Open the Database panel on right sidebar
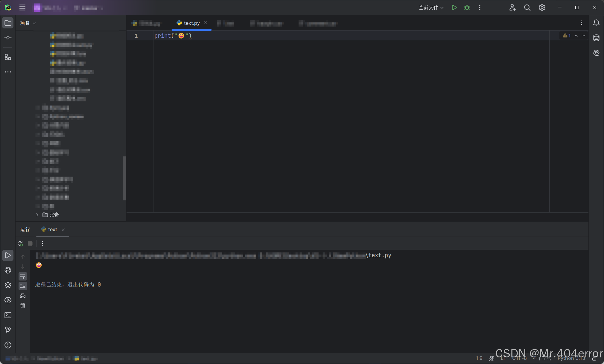Screen dimensions: 604x364 596,38
